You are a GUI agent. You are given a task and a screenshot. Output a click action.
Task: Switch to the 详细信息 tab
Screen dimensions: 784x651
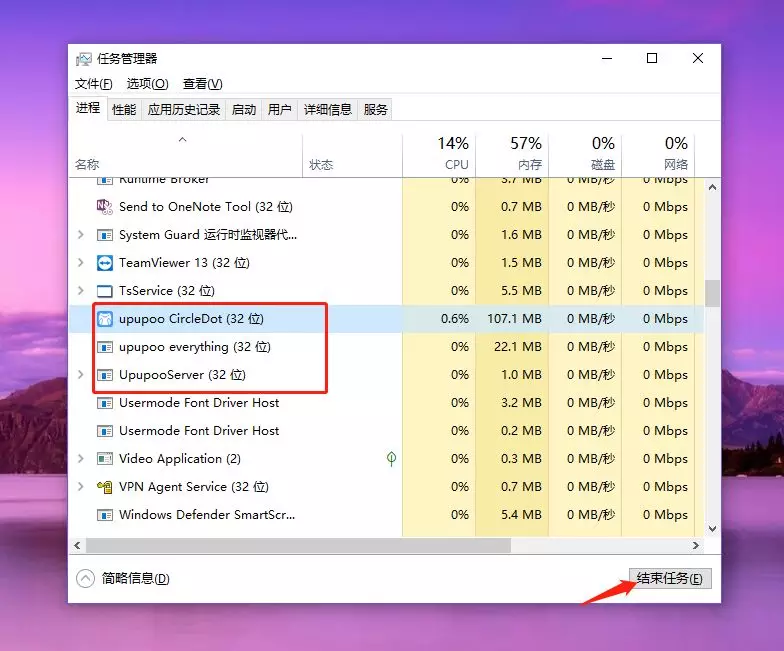pos(328,110)
